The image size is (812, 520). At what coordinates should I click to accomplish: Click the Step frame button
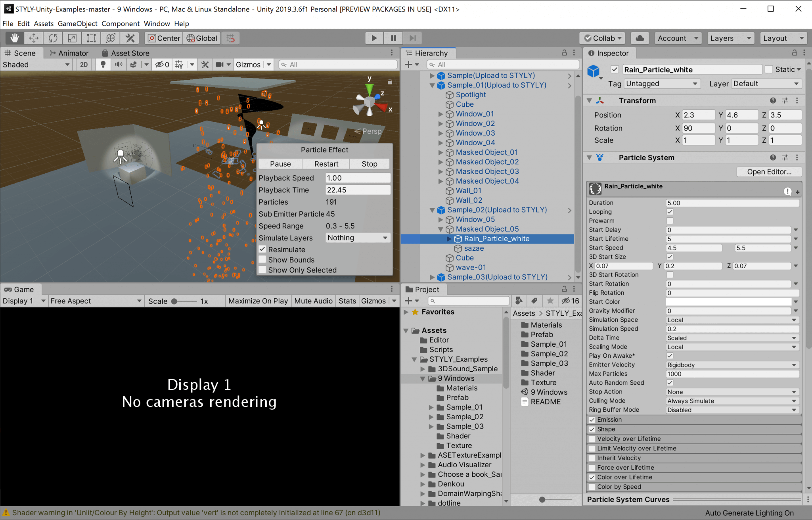click(412, 38)
